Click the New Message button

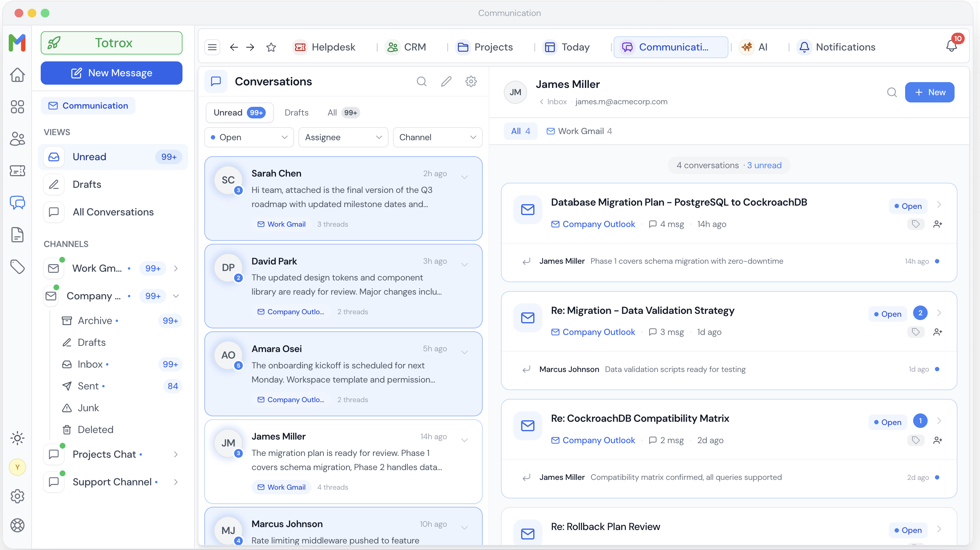coord(112,73)
